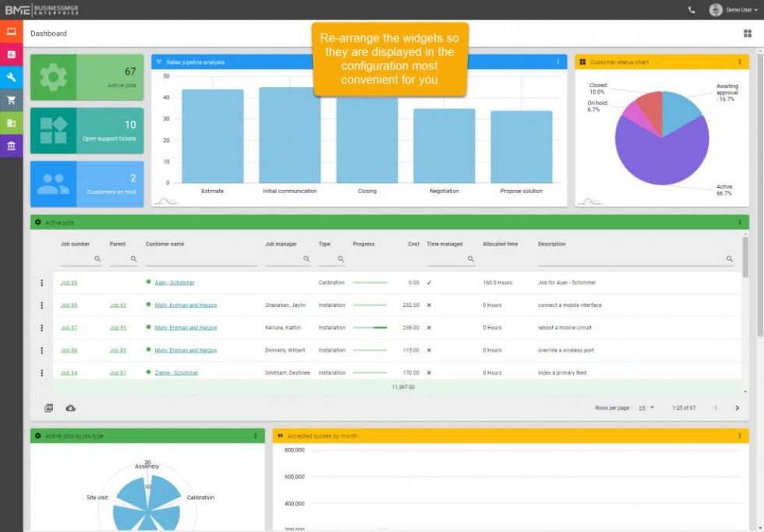This screenshot has height=532, width=764.
Task: Click the widget layout grid icon
Action: 748,33
